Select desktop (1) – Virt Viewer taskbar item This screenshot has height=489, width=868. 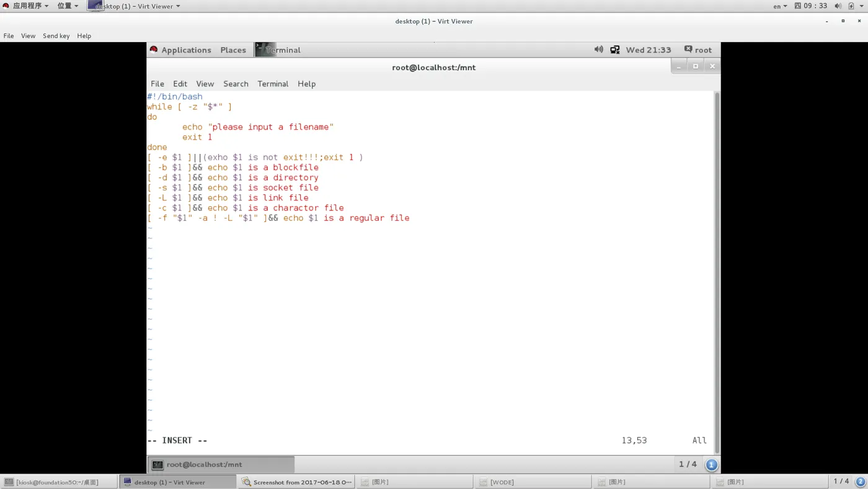[177, 482]
